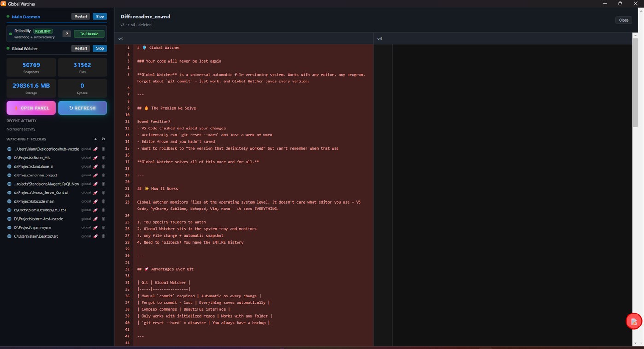Stop the Main Daemon

(x=100, y=17)
